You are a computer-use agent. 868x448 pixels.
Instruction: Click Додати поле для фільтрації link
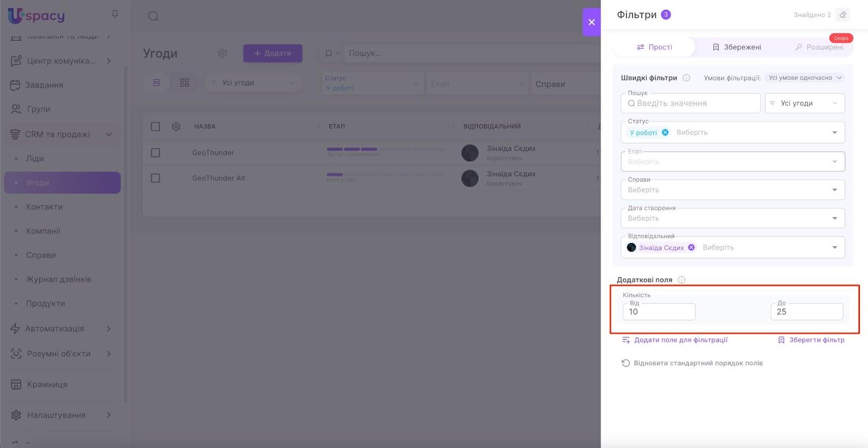[x=675, y=340]
